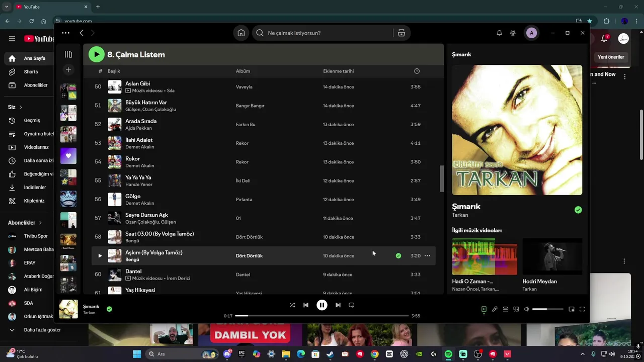Viewport: 644px width, 362px height.
Task: Open the Liked Songs purple heart tile
Action: (68, 156)
